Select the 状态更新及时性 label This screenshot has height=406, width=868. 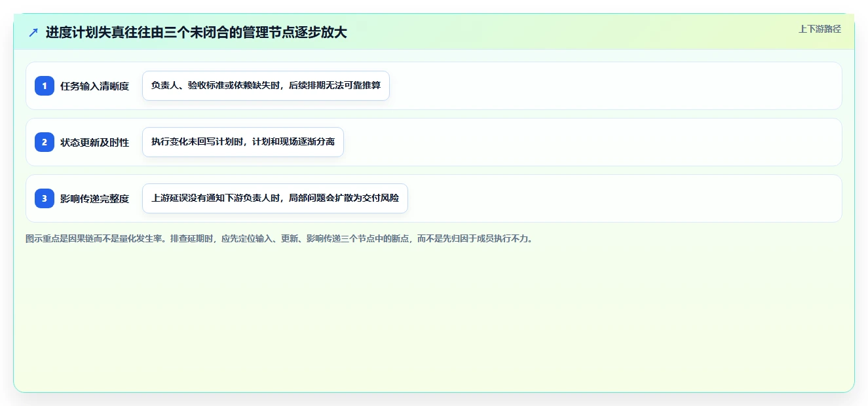(x=95, y=142)
